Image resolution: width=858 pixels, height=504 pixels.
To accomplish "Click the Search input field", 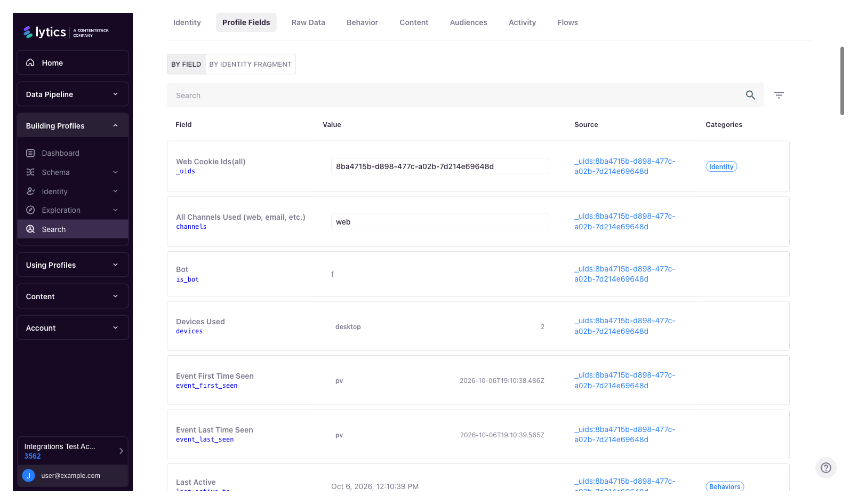I will coord(466,95).
